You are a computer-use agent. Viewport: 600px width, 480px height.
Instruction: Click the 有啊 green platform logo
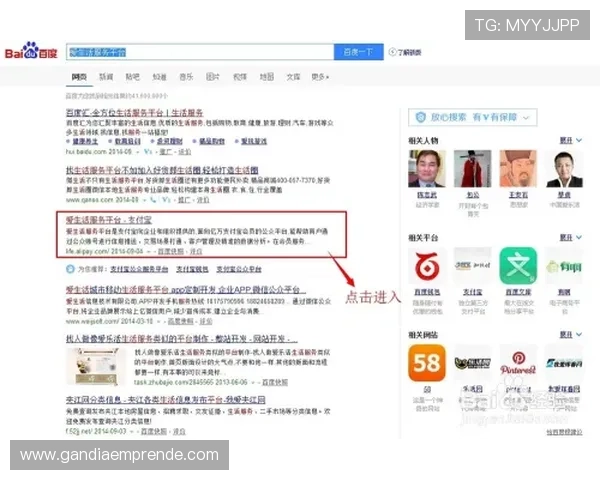pos(564,265)
